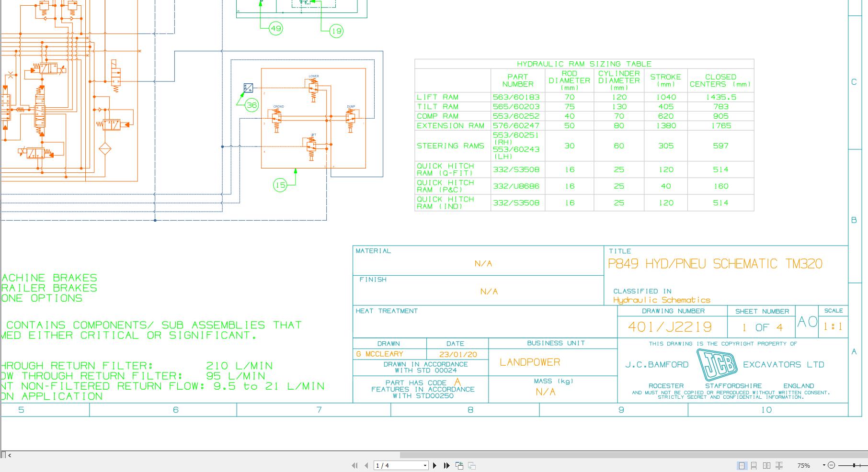The image size is (868, 472).
Task: Click the HYDRAULIC RAM SIZING TABLE heading
Action: pyautogui.click(x=584, y=64)
